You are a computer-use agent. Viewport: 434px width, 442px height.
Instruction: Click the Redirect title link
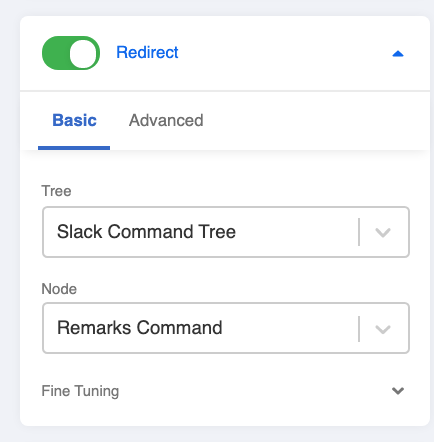pyautogui.click(x=147, y=53)
